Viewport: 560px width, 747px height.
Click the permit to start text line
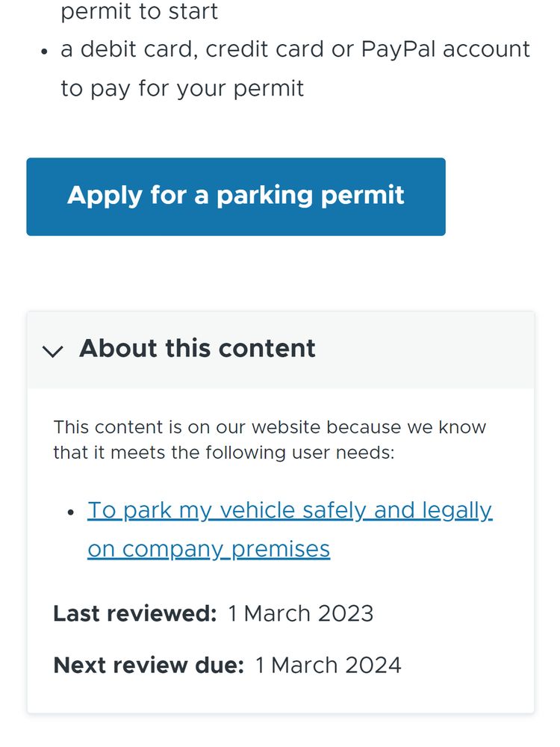pyautogui.click(x=139, y=12)
